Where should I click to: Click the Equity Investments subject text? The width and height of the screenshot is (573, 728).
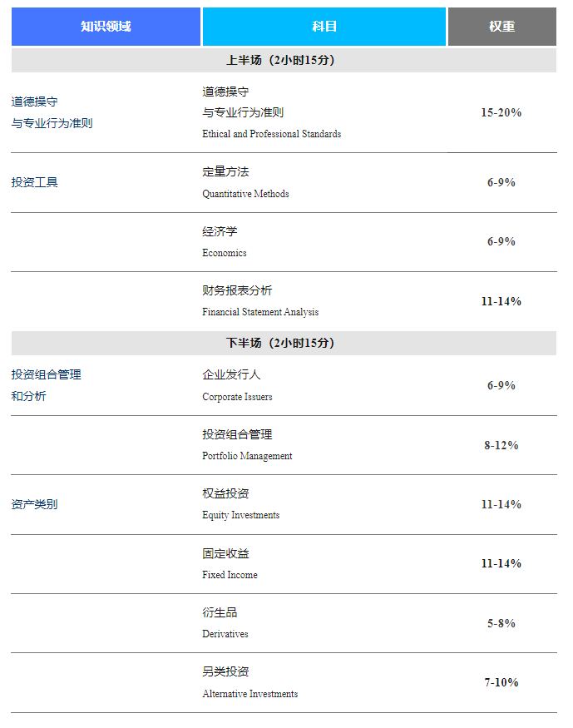click(241, 515)
